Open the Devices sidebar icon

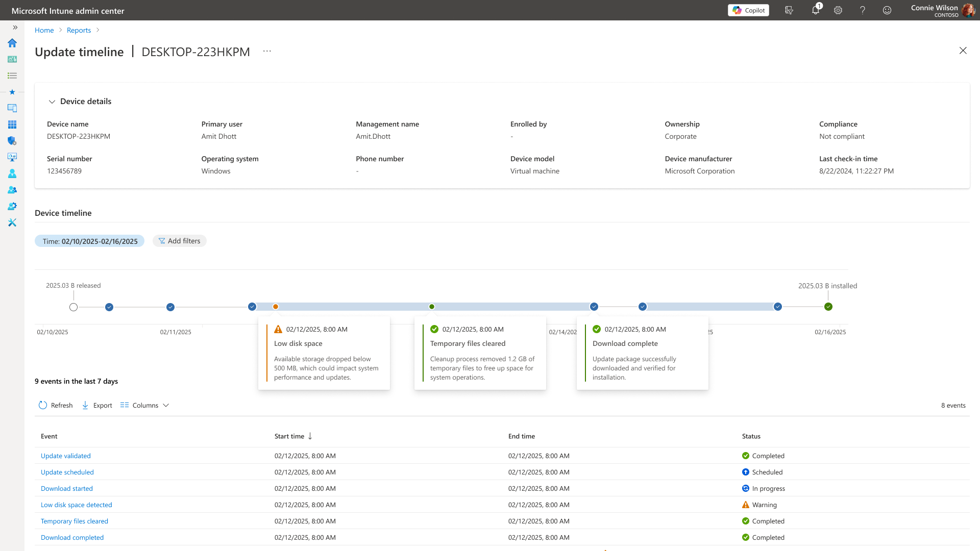[12, 108]
